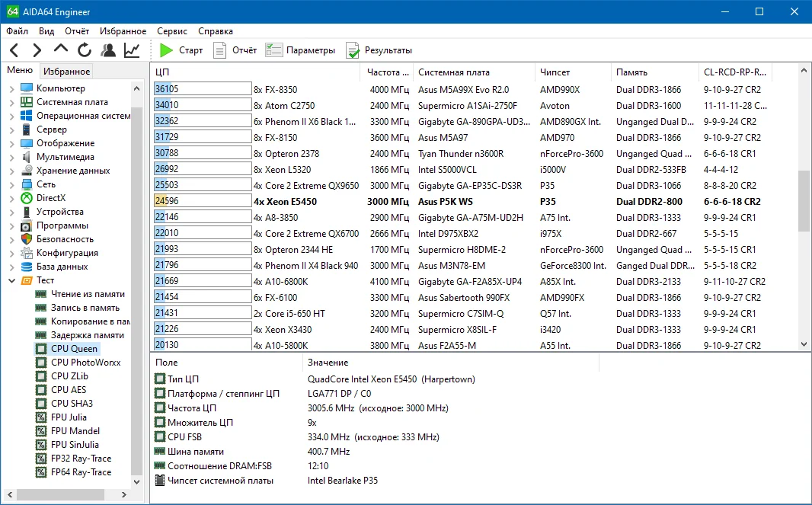812x505 pixels.
Task: Start the benchmark with green Старт icon
Action: point(166,50)
